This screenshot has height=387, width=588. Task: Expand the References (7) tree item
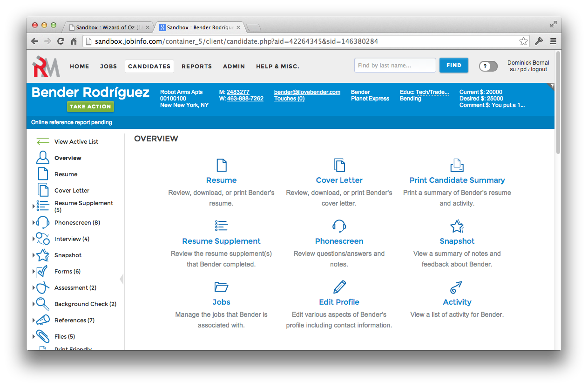point(34,320)
